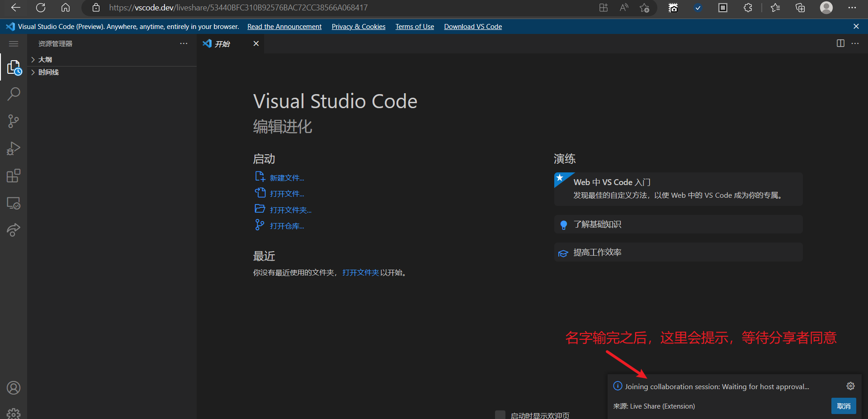The height and width of the screenshot is (419, 868).
Task: Select the 开始 welcome tab
Action: 222,44
